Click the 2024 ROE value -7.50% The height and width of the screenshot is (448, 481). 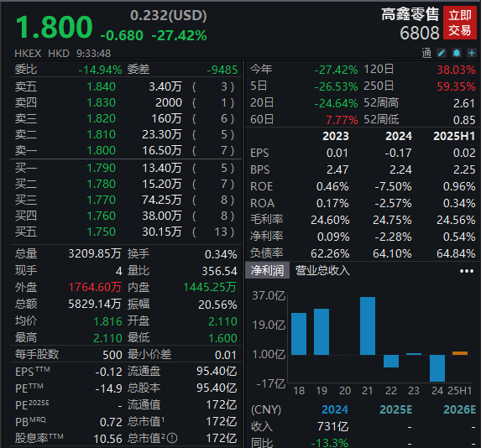(393, 186)
